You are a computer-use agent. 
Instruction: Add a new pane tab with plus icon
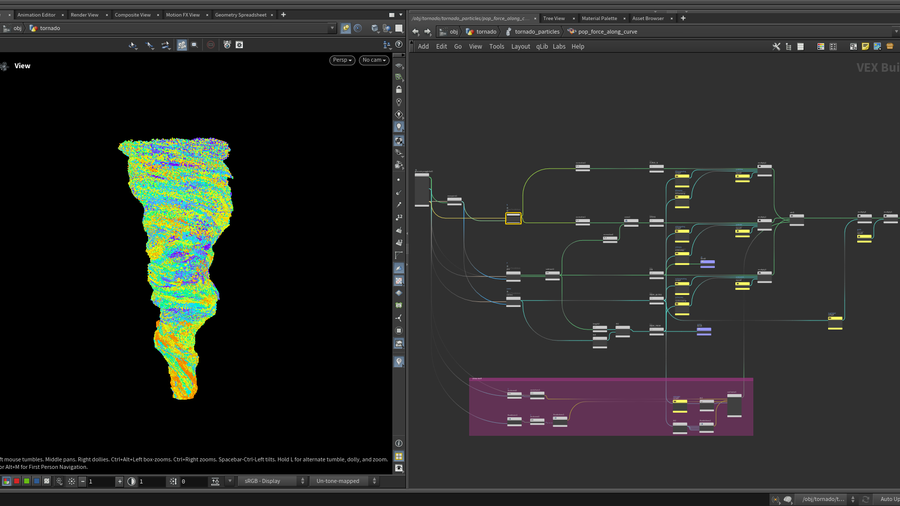(x=283, y=16)
